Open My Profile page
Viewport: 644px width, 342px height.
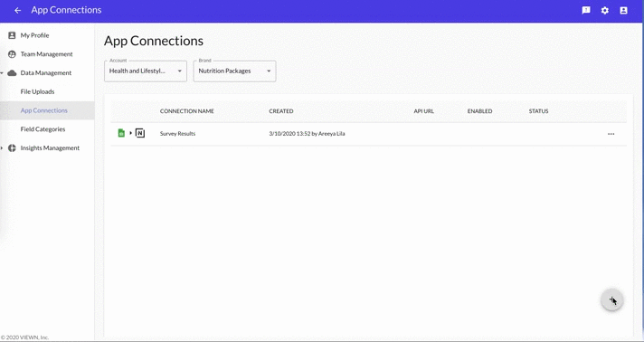pos(34,35)
